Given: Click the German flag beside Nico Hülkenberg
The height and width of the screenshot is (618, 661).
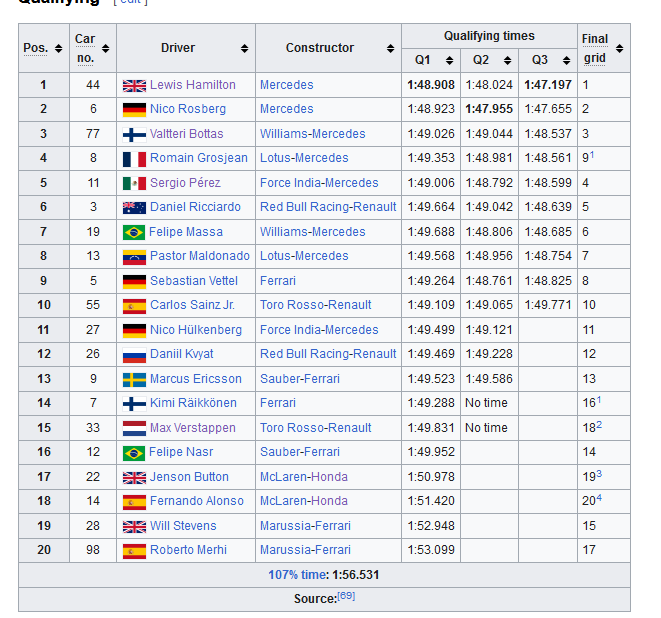Looking at the screenshot, I should click(134, 330).
